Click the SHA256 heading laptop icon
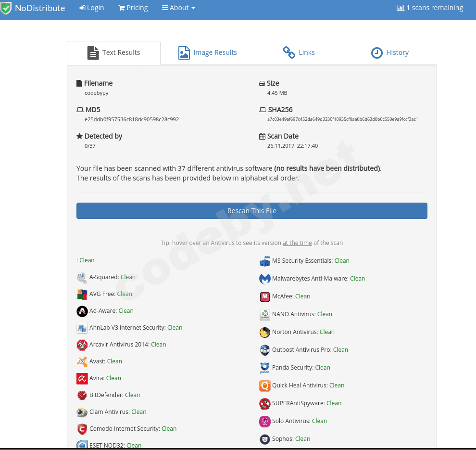Viewport: 476px width, 450px height. coord(263,110)
